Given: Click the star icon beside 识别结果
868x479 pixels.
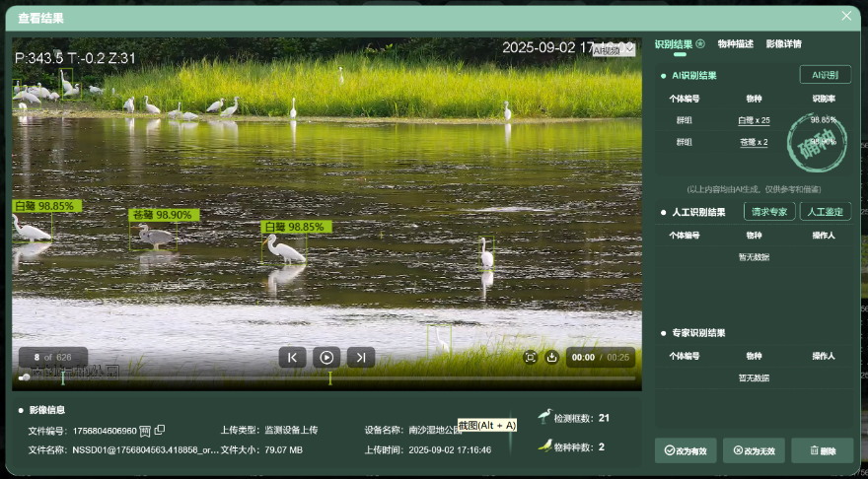Looking at the screenshot, I should pos(700,44).
